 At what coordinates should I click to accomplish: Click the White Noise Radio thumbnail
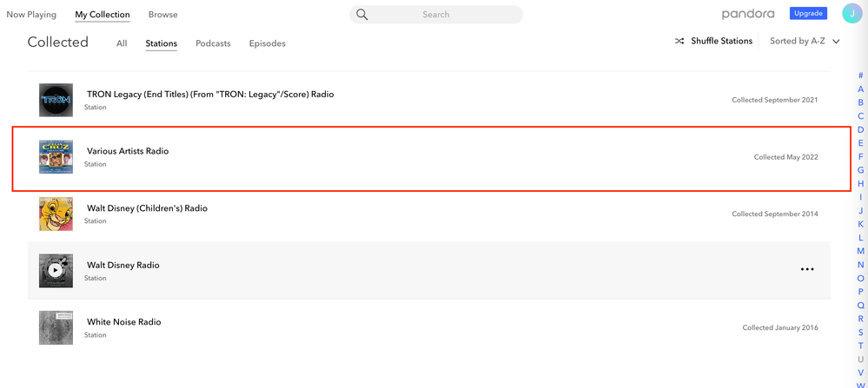[56, 327]
